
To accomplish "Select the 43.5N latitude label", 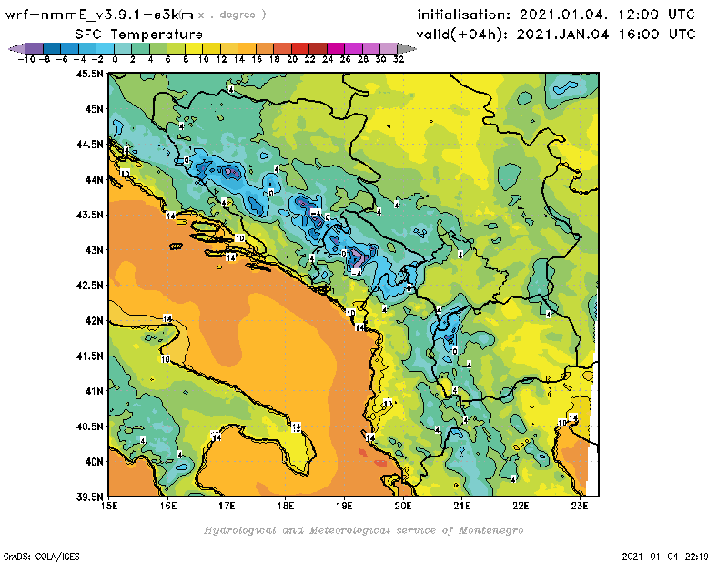I will coord(89,215).
